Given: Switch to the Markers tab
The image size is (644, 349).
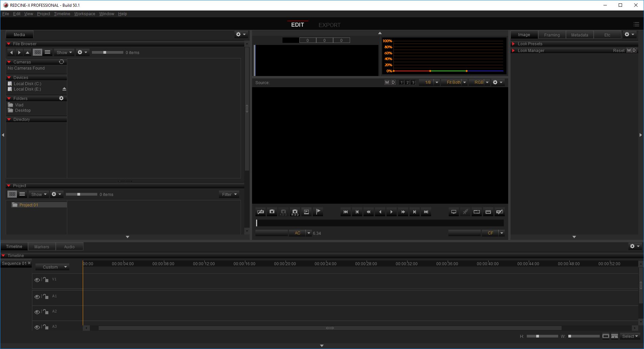Looking at the screenshot, I should [42, 247].
